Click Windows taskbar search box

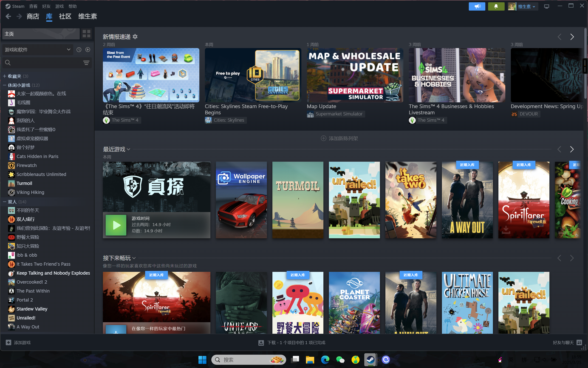click(x=249, y=360)
